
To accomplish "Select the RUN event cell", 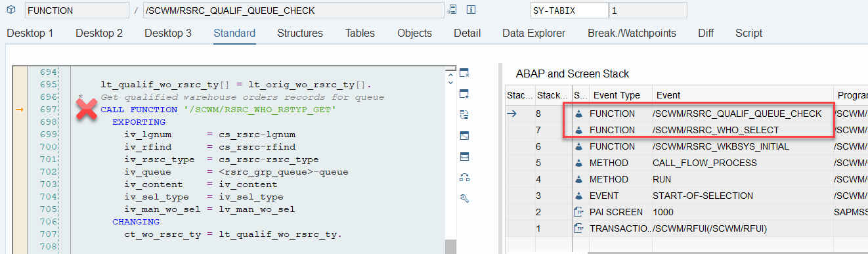I will coord(742,179).
